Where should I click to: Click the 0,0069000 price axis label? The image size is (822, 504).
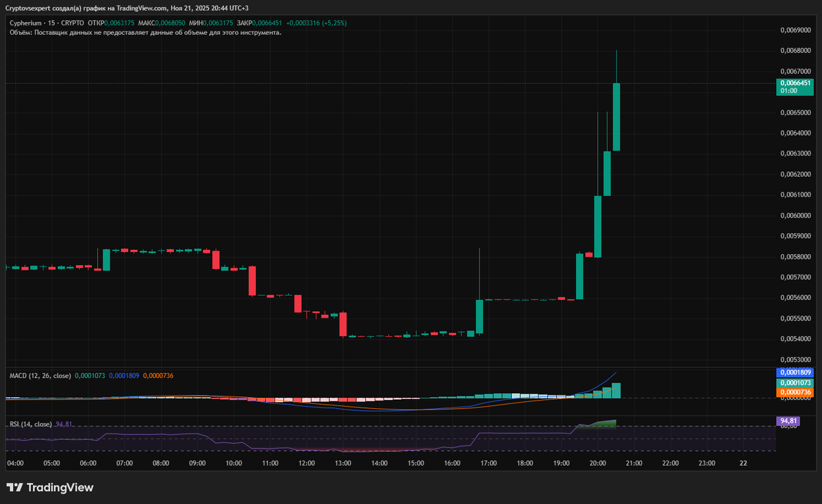tap(795, 30)
